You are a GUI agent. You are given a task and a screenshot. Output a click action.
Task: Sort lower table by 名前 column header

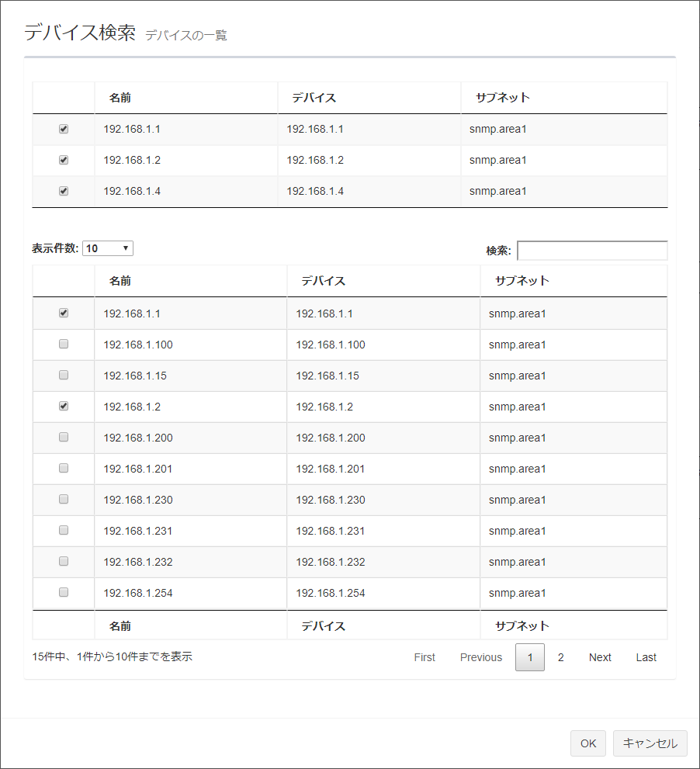[120, 281]
